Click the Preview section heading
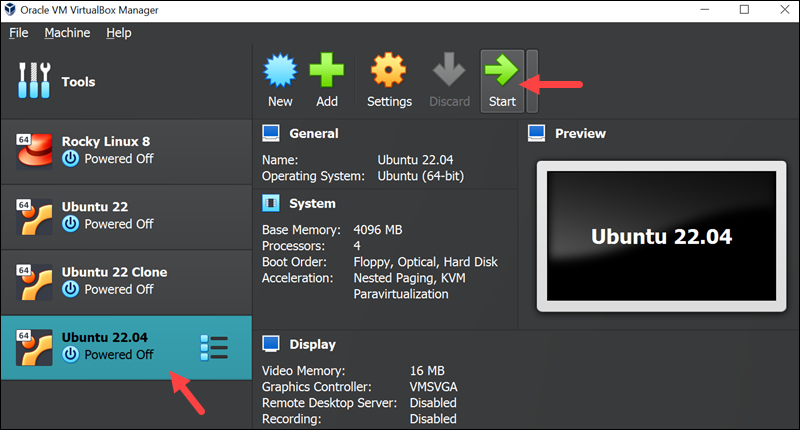Image resolution: width=800 pixels, height=430 pixels. point(581,134)
